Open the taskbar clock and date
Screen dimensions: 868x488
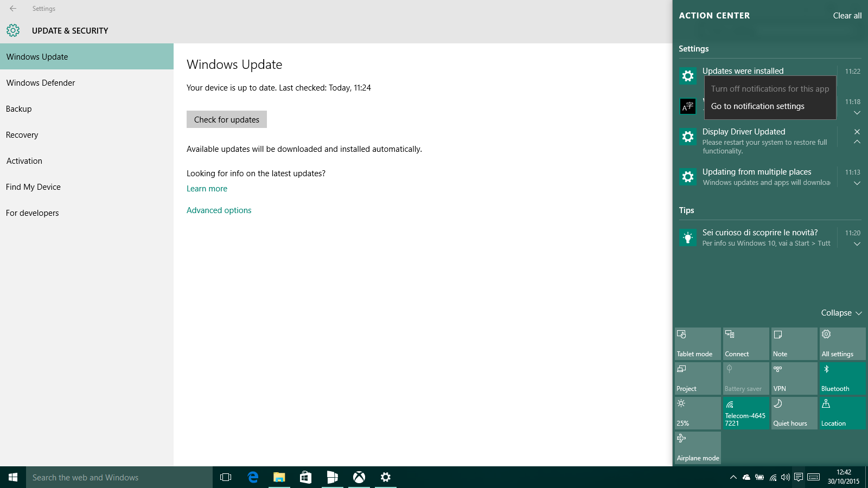(844, 477)
